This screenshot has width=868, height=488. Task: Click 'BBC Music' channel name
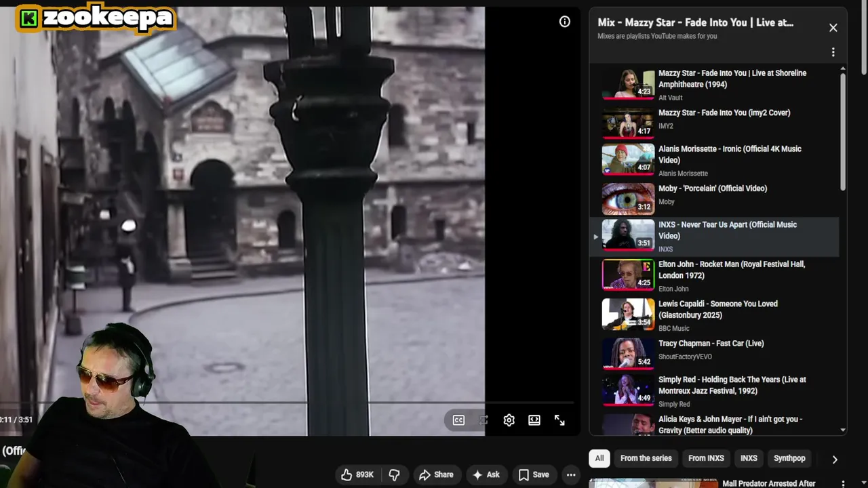674,328
